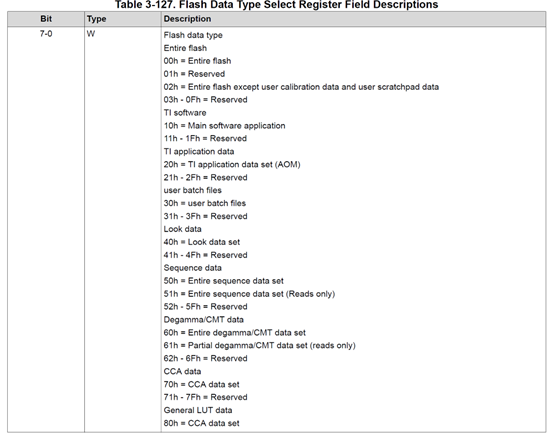
Task: Click the '03h - 0Fh = Reserved' line
Action: [x=205, y=100]
